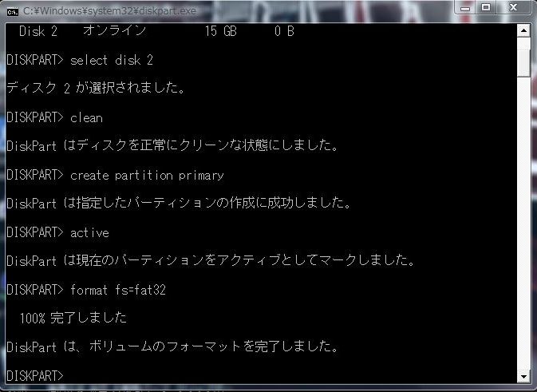
Task: Maximize the diskpart.exe window
Action: (486, 7)
